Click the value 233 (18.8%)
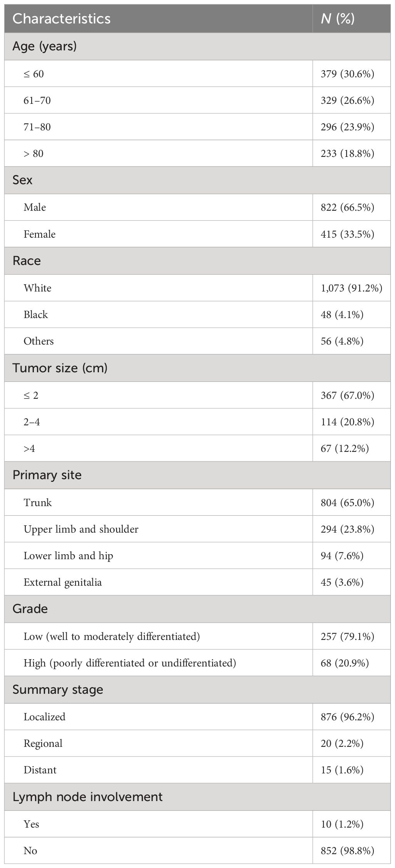 point(347,153)
